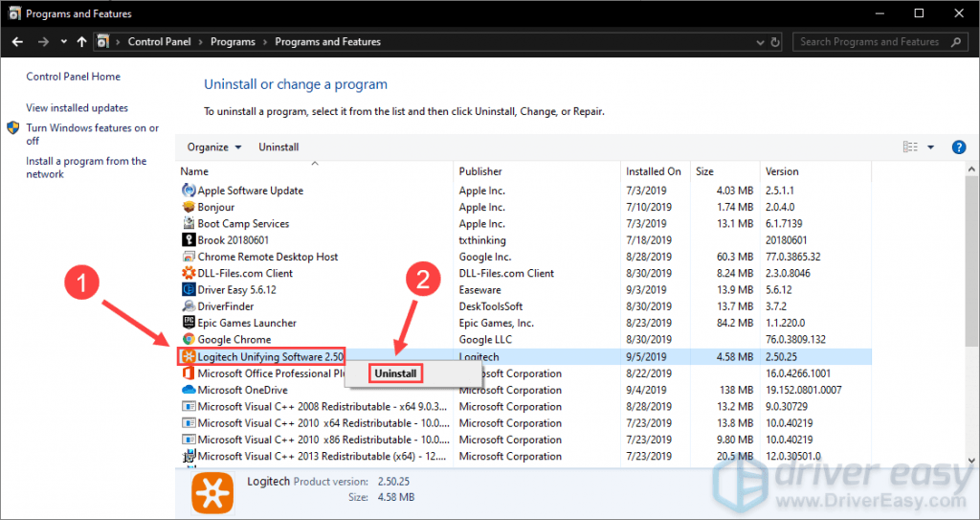Choose Uninstall from the context menu

click(x=396, y=373)
